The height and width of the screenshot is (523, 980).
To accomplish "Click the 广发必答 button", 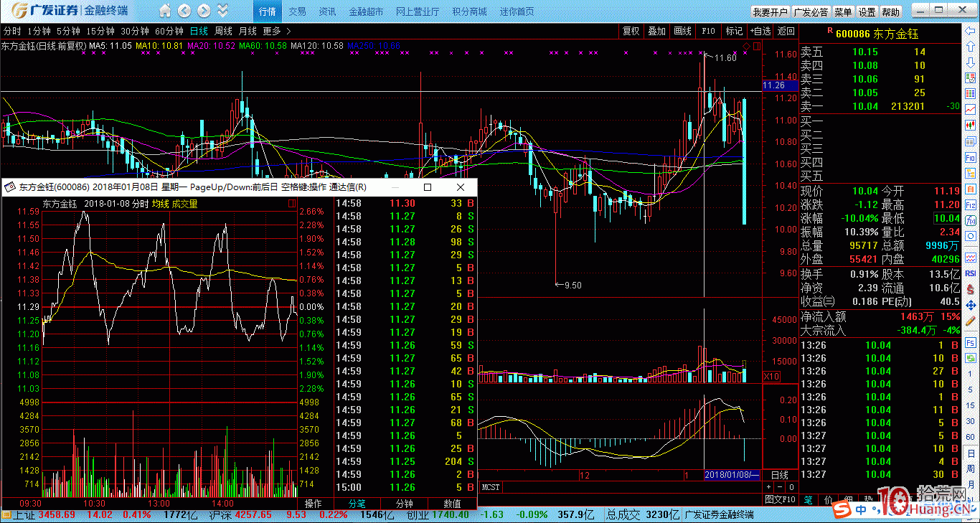I will click(x=811, y=12).
